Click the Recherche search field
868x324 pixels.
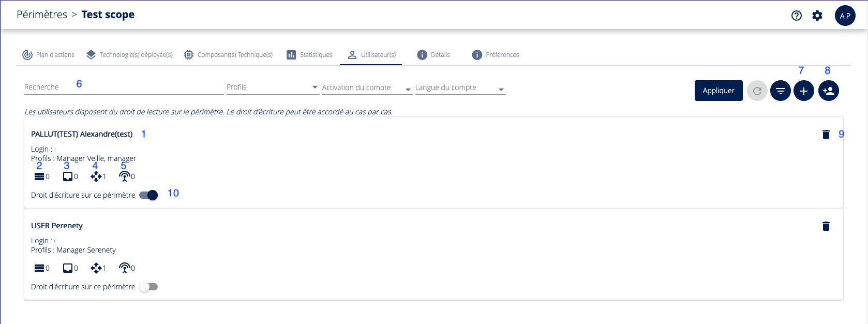124,87
